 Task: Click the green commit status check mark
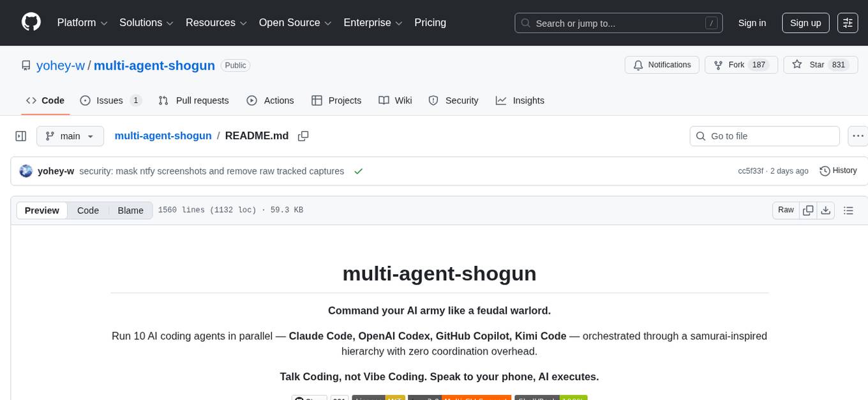(358, 171)
